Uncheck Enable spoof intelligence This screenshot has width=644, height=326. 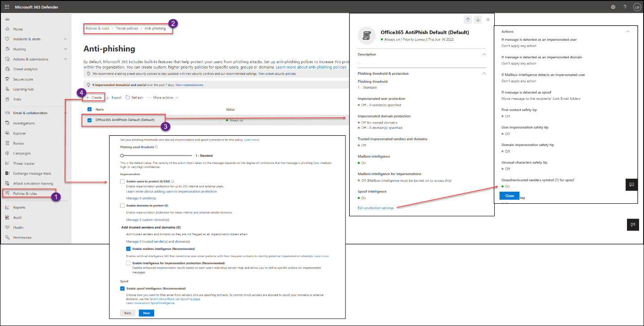point(122,288)
